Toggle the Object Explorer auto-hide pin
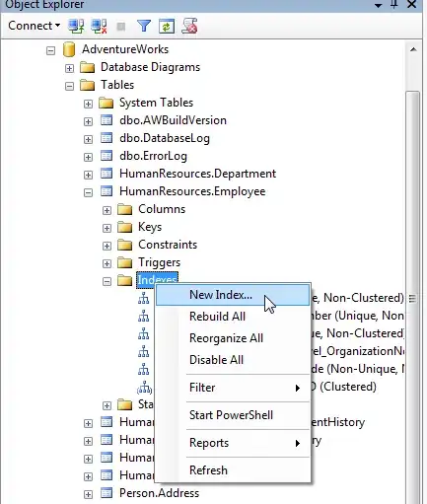The width and height of the screenshot is (427, 504). 394,4
